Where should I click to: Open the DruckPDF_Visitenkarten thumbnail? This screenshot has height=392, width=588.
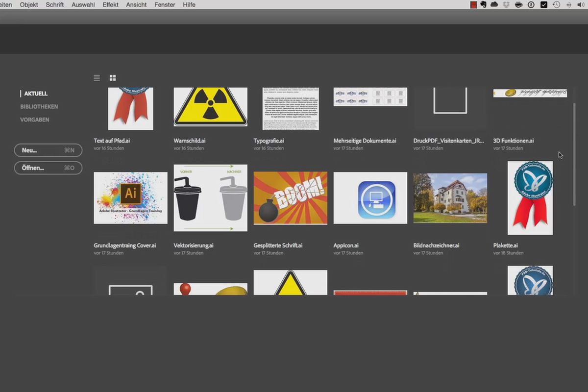pos(450,101)
